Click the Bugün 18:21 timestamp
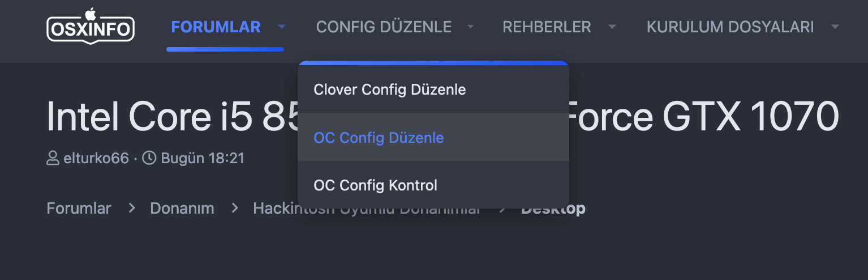This screenshot has width=868, height=280. pyautogui.click(x=202, y=158)
